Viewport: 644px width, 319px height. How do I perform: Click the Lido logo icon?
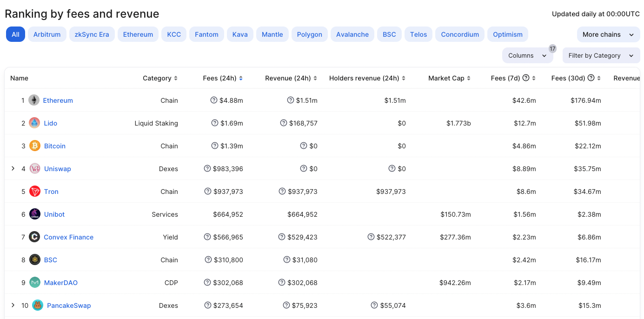(x=34, y=123)
